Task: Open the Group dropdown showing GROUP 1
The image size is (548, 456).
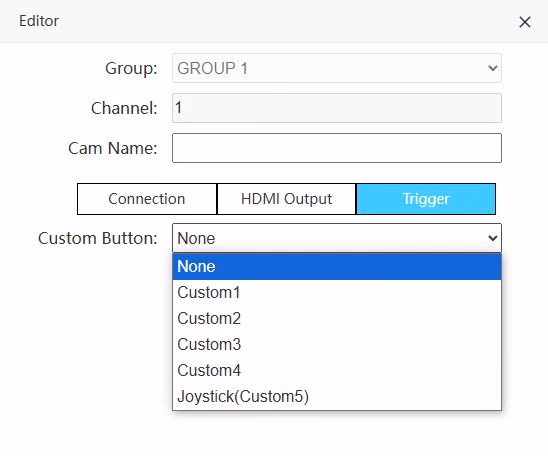Action: tap(337, 68)
